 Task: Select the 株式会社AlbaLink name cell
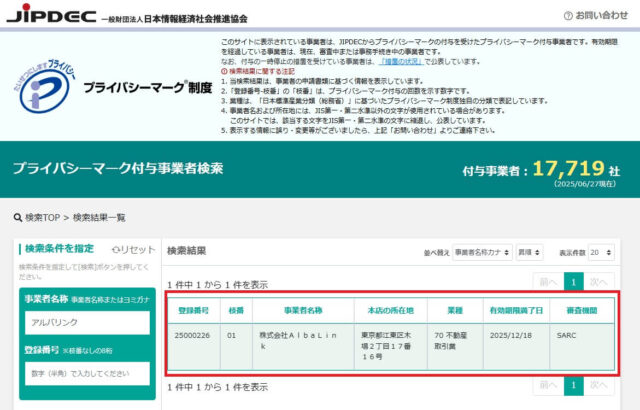point(303,346)
